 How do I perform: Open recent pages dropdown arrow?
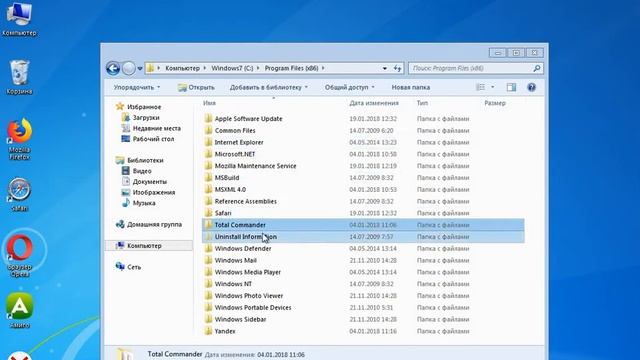[140, 69]
